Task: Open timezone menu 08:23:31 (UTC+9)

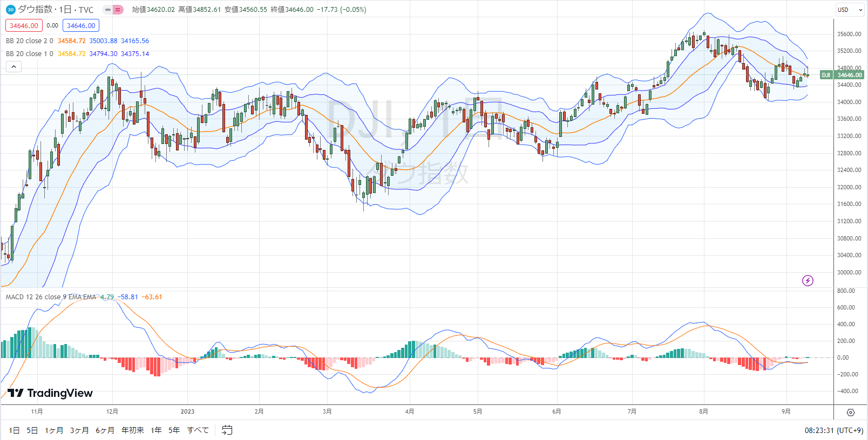Action: (833, 430)
